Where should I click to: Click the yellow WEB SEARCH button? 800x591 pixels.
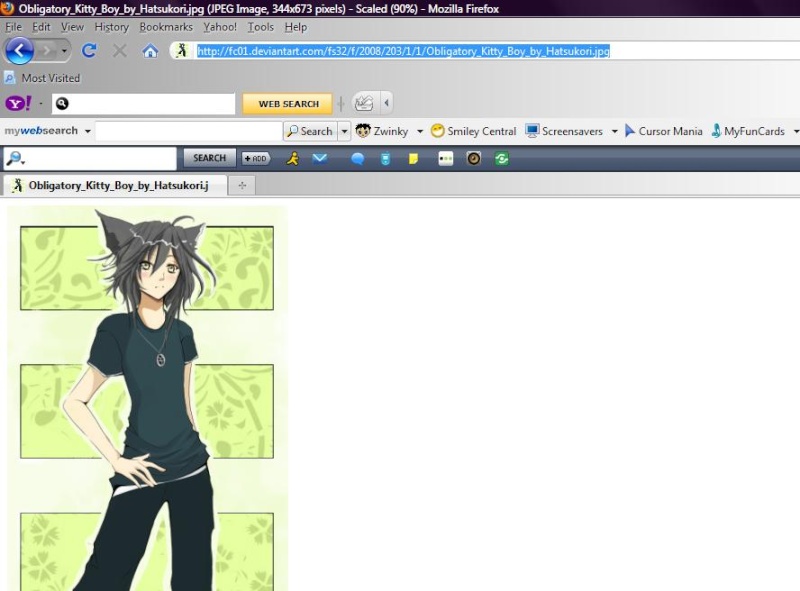click(x=288, y=104)
